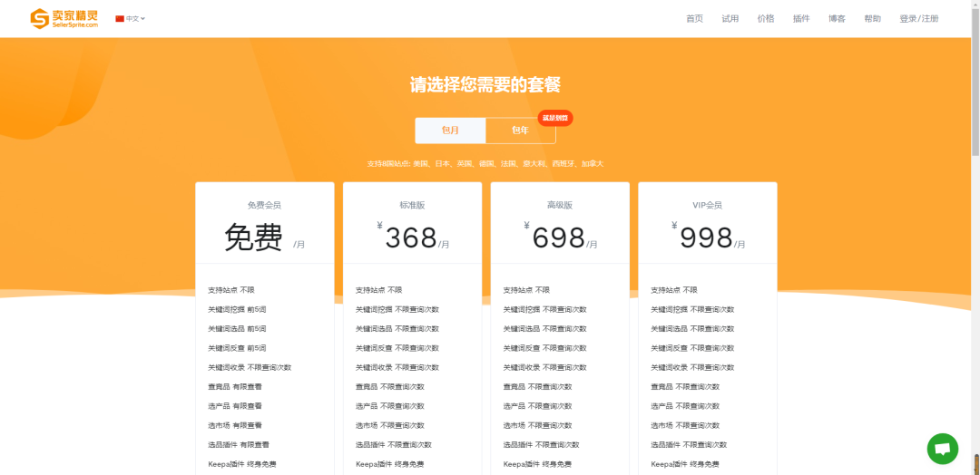Click 关键词挖掘 row in the 标准版 card
980x475 pixels.
pos(397,310)
